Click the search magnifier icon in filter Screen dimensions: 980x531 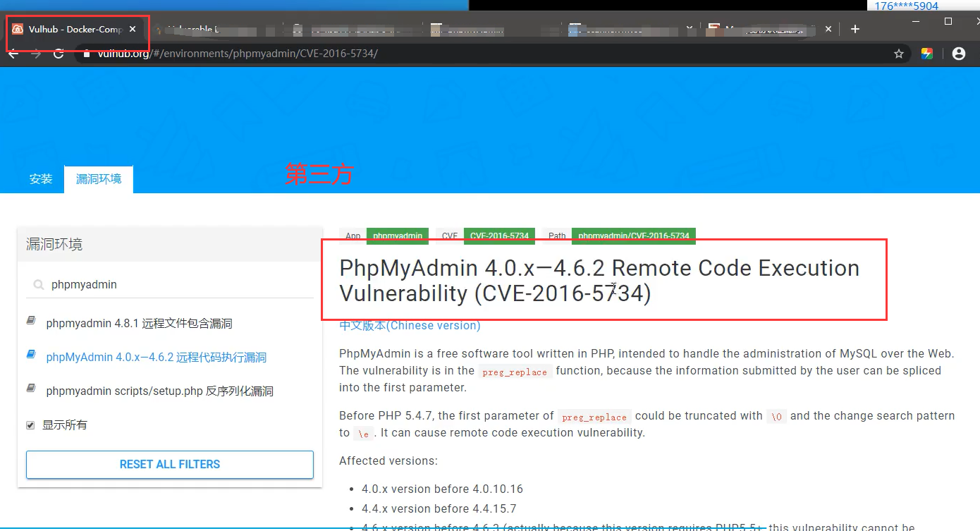[38, 285]
